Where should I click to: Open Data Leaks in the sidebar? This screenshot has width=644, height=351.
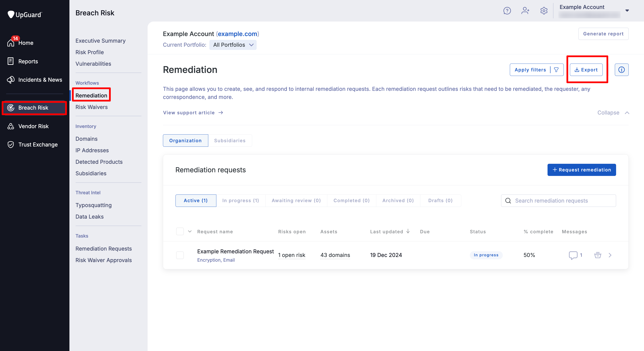pyautogui.click(x=89, y=217)
